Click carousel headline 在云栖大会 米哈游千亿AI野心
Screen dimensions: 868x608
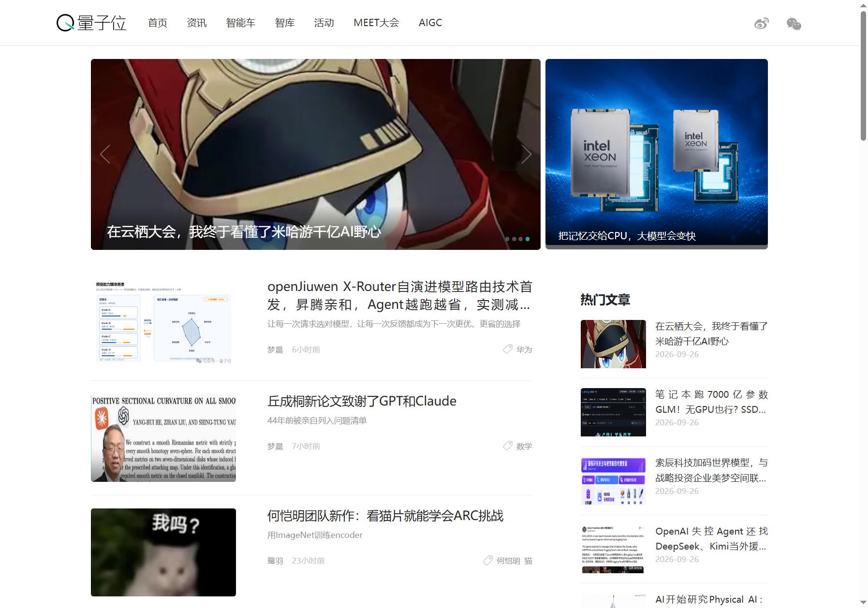[244, 232]
